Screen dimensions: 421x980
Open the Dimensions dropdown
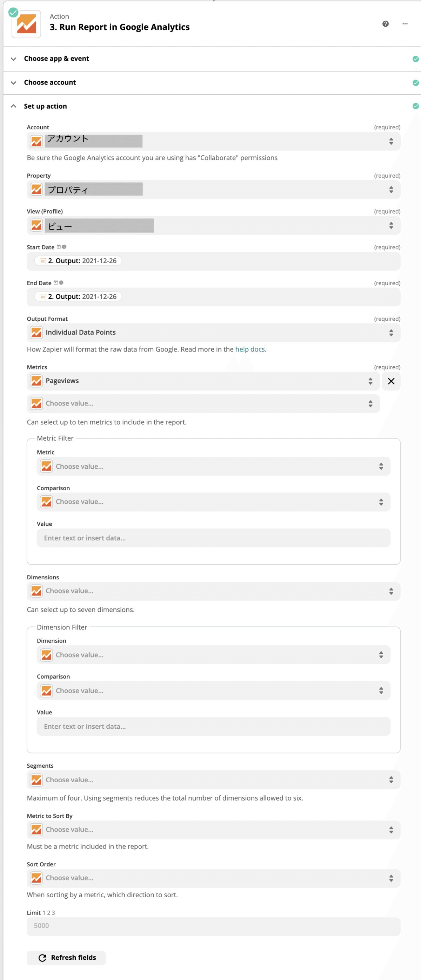(213, 591)
